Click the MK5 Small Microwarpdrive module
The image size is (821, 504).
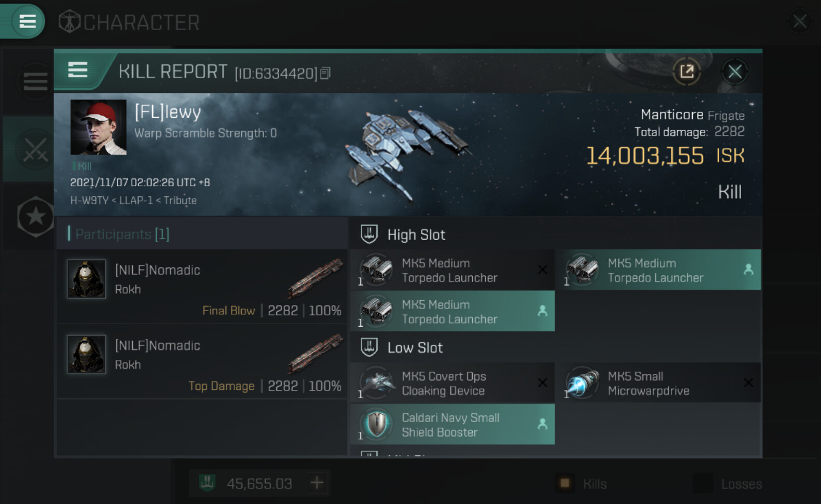[657, 383]
